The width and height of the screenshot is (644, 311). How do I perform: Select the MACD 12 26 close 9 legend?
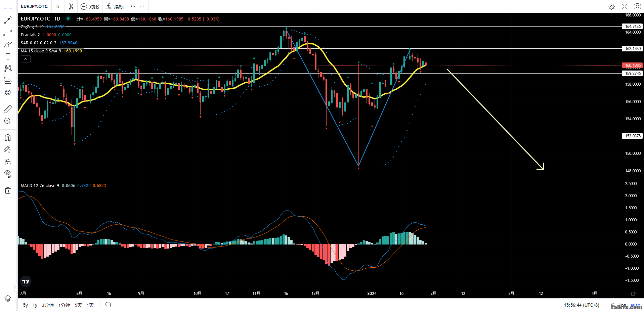coord(40,186)
